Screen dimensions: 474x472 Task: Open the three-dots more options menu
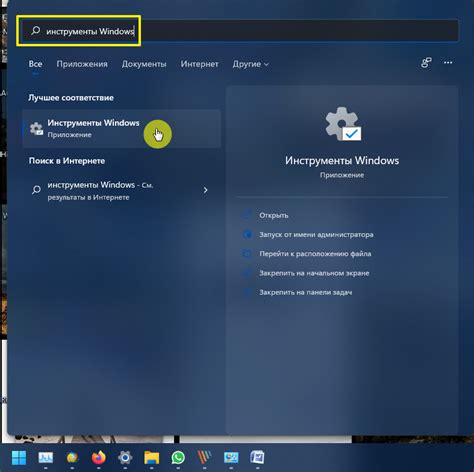(x=448, y=63)
